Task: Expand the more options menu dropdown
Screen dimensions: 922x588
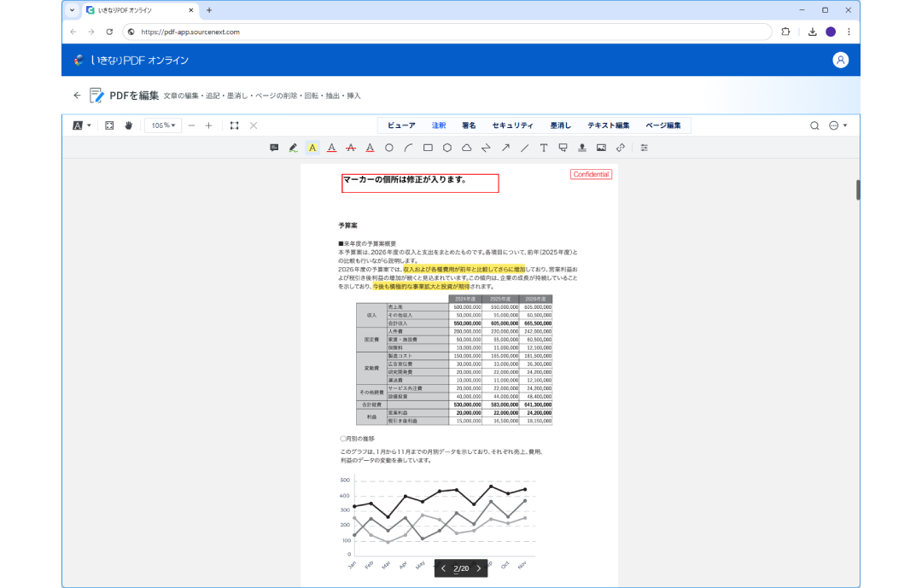Action: click(837, 125)
